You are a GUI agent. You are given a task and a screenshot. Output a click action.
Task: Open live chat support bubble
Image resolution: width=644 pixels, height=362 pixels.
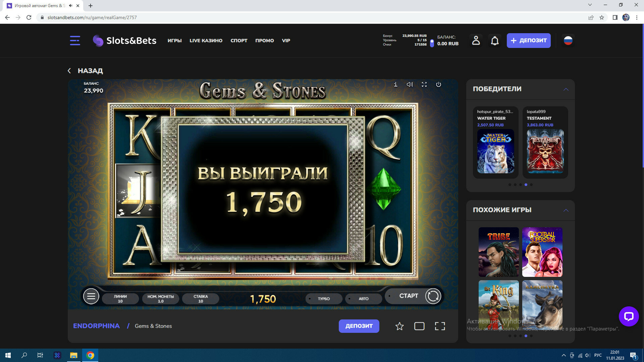629,316
